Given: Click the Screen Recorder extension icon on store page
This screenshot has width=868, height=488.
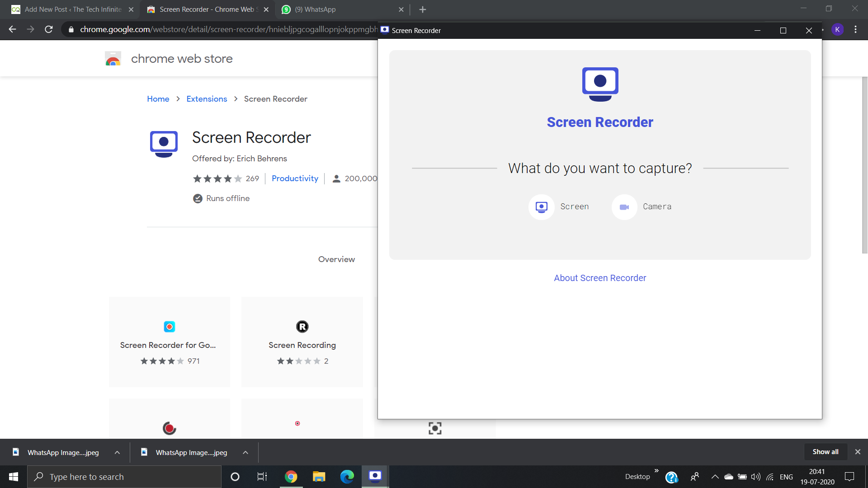Looking at the screenshot, I should (164, 144).
